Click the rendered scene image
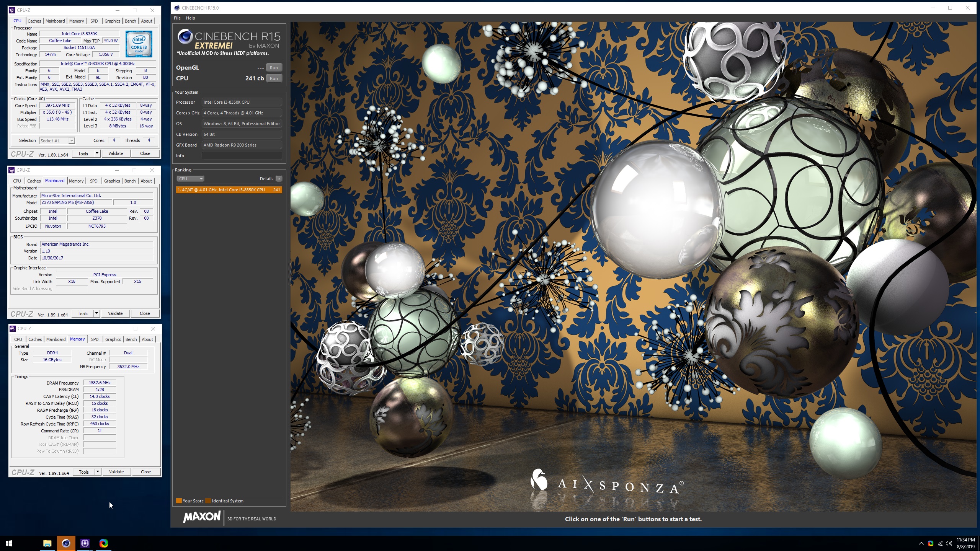Image resolution: width=980 pixels, height=551 pixels. (x=633, y=266)
